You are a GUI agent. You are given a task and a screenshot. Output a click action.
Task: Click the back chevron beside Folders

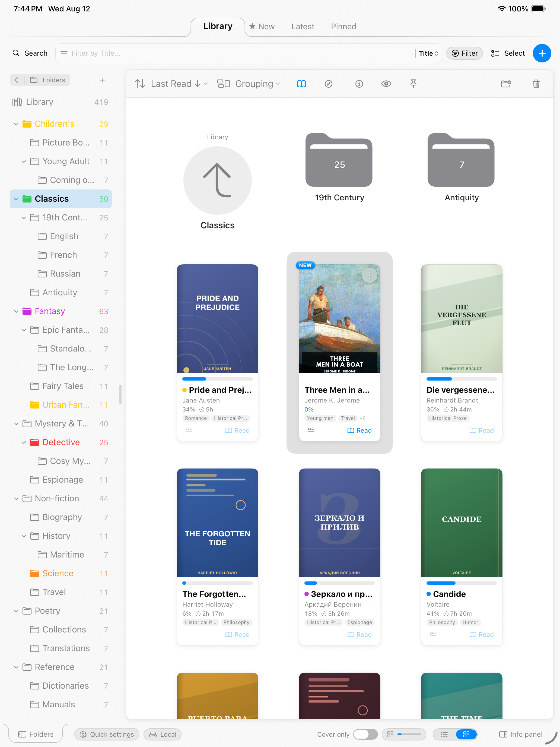tap(17, 80)
